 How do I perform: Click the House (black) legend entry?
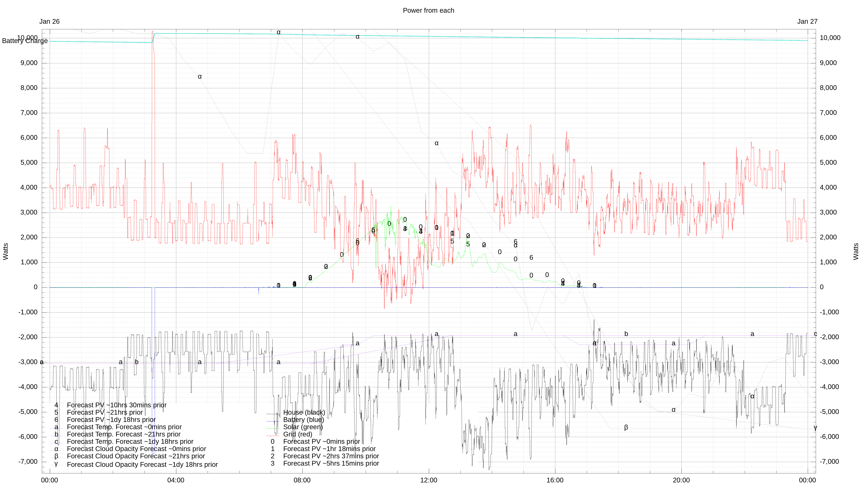click(304, 413)
